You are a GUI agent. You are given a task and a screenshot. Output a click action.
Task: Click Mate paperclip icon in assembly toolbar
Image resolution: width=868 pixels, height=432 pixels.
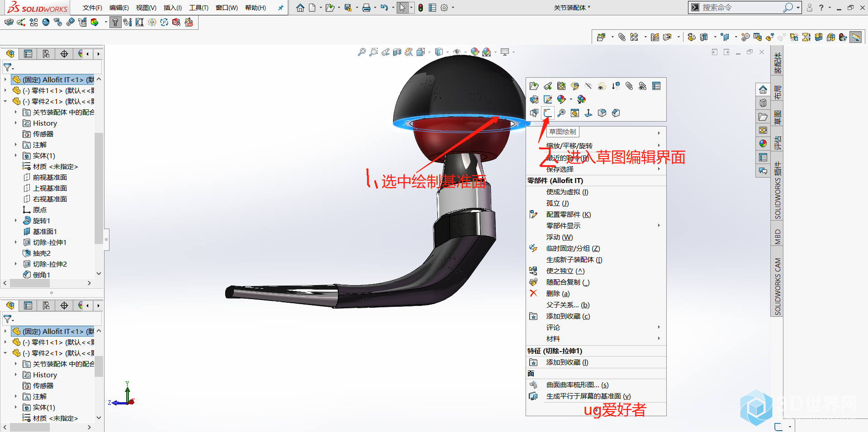pos(622,37)
